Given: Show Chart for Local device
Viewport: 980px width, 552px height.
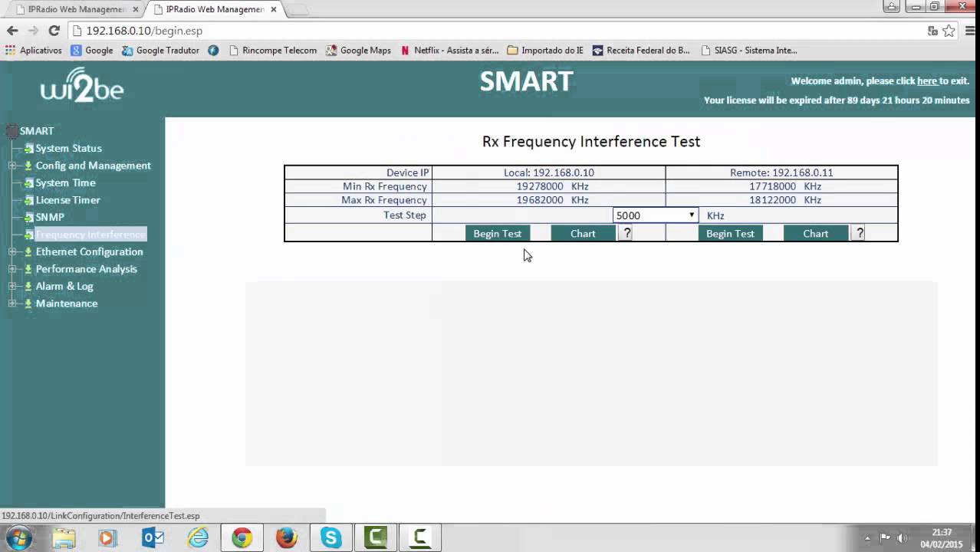Looking at the screenshot, I should pos(583,233).
